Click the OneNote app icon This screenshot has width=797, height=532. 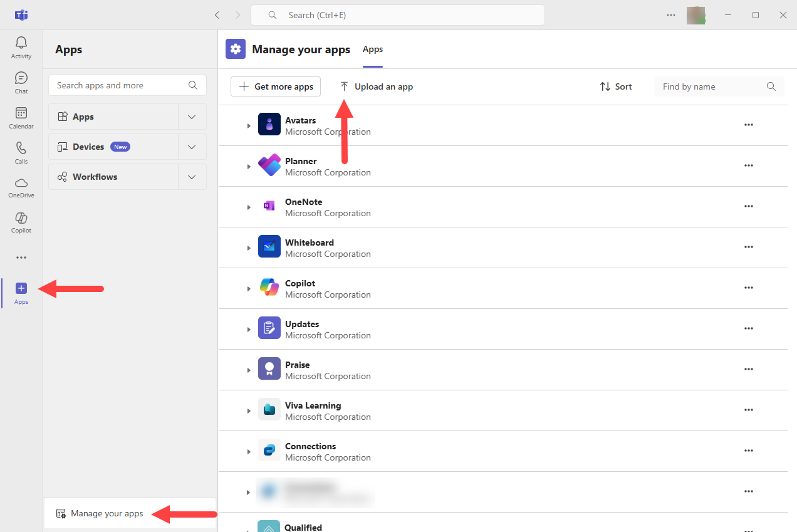click(269, 206)
